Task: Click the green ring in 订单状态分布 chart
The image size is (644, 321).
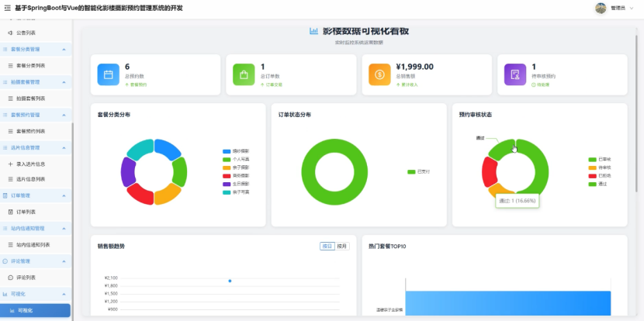Action: point(309,172)
